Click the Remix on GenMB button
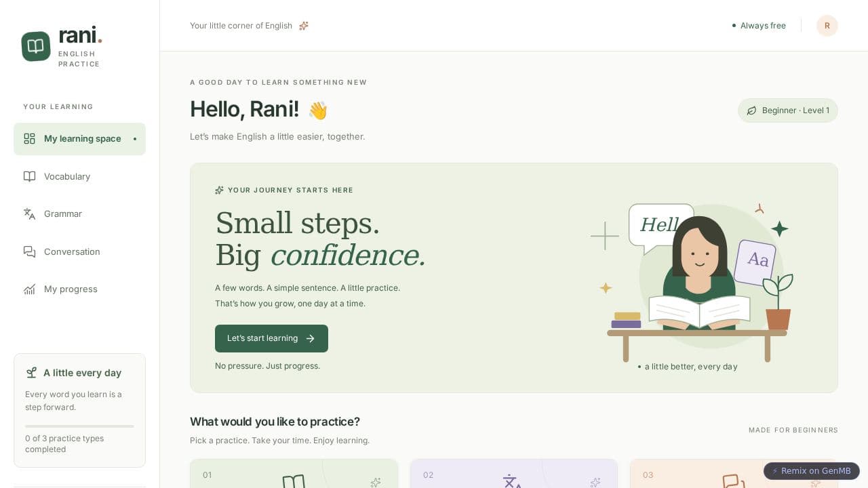This screenshot has height=488, width=868. click(812, 471)
